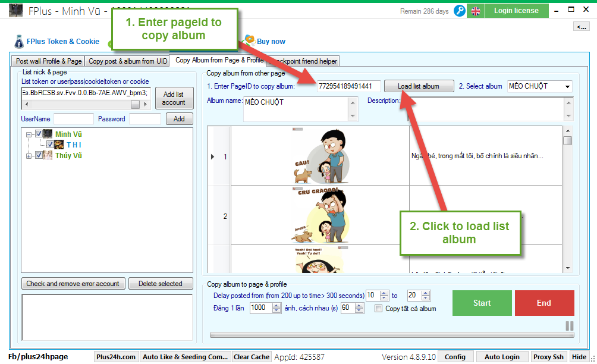The image size is (597, 364).
Task: Adjust photos per post stepper 1000
Action: click(276, 307)
